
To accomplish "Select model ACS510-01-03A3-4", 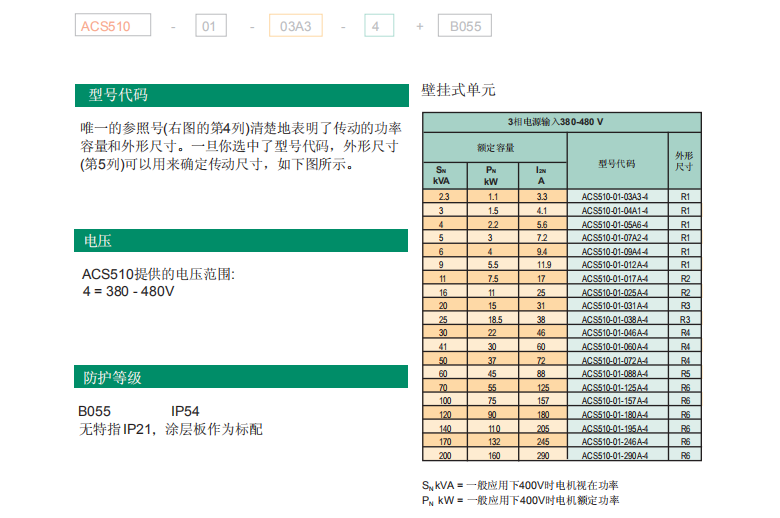I will pyautogui.click(x=615, y=197).
